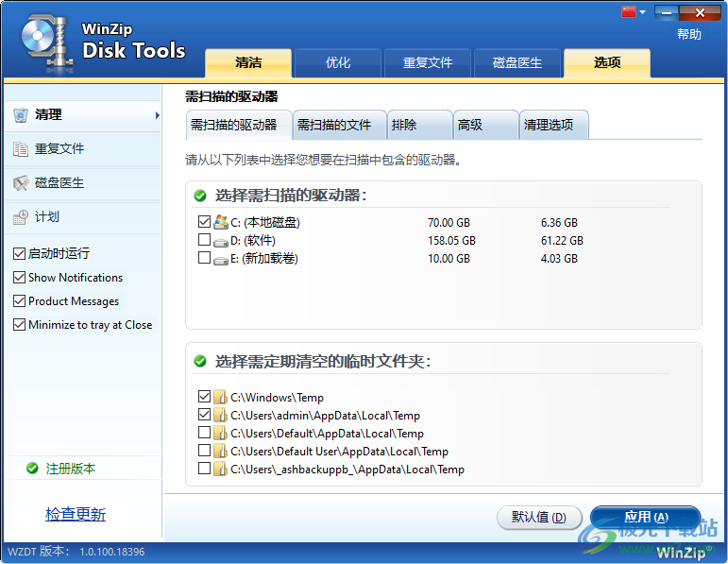Click folder icon for C:\Users\Default\AppData\Local\Temp
The height and width of the screenshot is (564, 728).
pos(220,433)
